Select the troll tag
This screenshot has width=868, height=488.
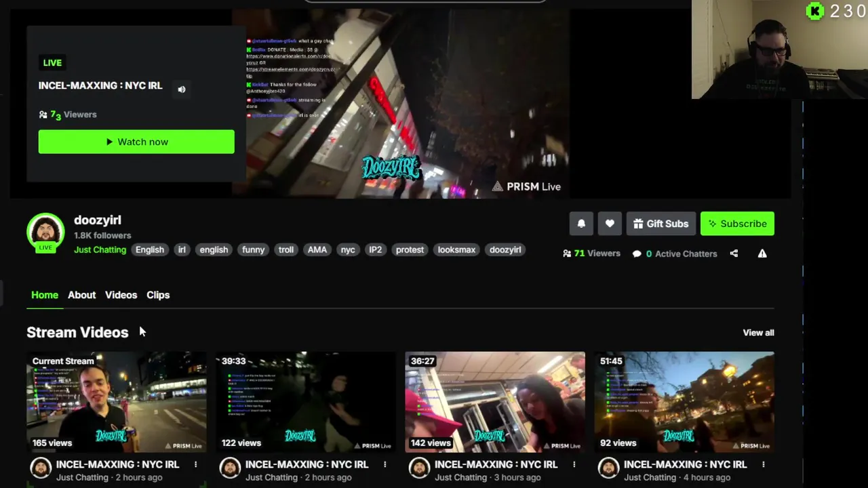286,249
